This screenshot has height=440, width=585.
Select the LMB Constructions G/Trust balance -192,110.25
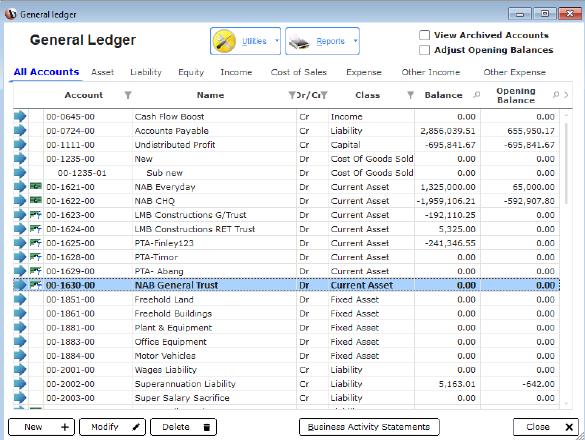point(450,215)
